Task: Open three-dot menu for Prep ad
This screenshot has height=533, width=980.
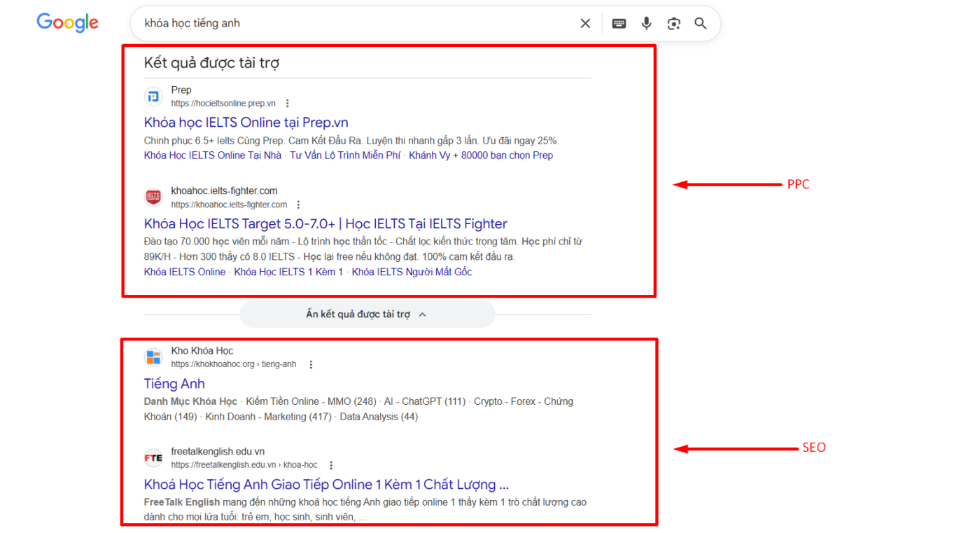Action: tap(287, 104)
